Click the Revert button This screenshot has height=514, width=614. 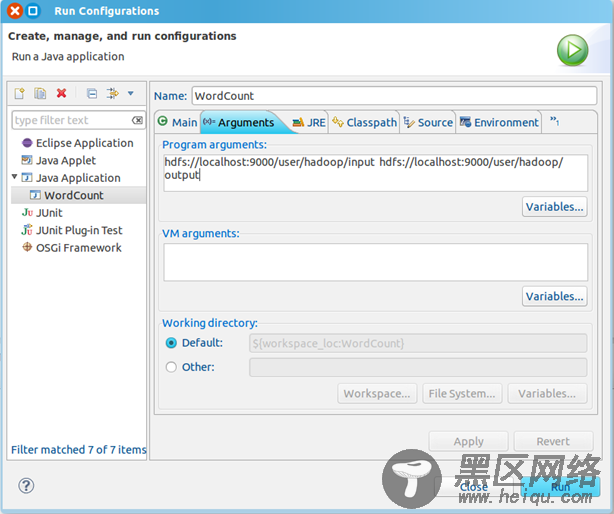click(553, 442)
